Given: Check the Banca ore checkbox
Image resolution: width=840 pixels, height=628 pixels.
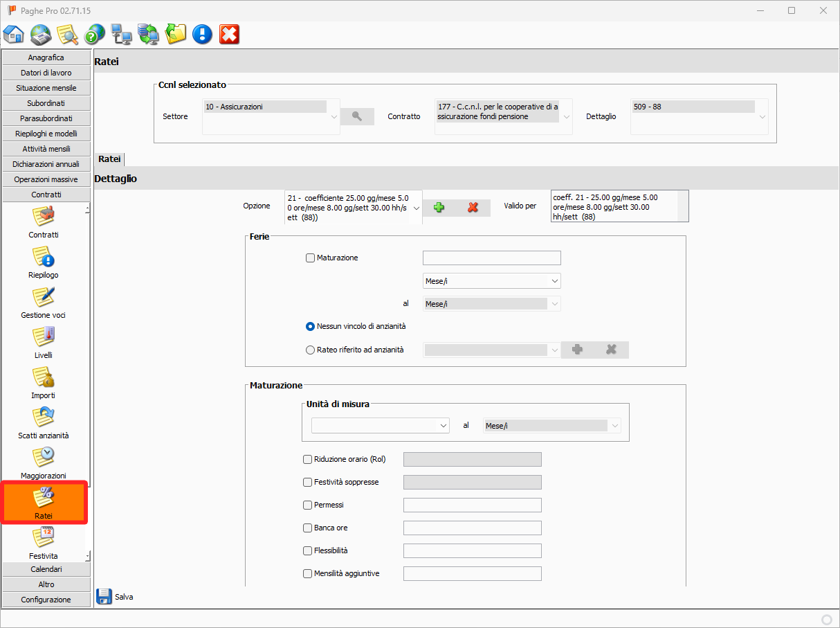Looking at the screenshot, I should pyautogui.click(x=308, y=528).
